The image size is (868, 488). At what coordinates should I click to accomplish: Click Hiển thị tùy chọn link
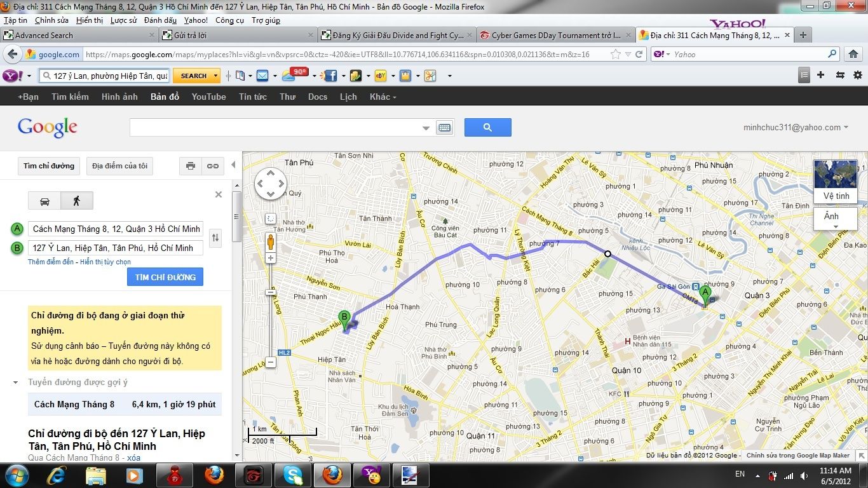[x=105, y=262]
